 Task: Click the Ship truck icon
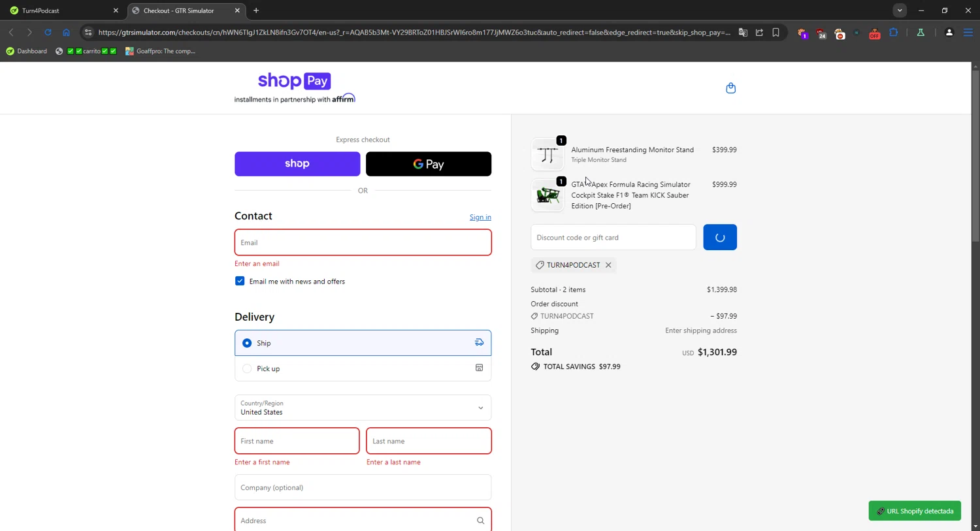(x=479, y=342)
